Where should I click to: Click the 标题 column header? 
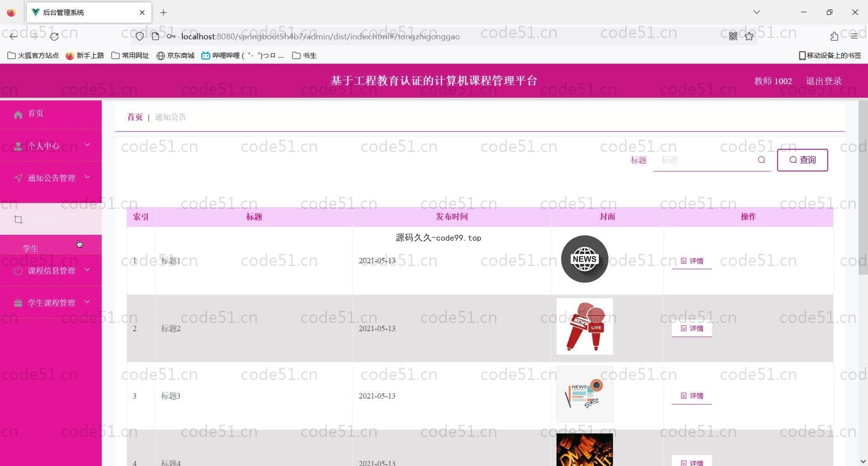(254, 217)
